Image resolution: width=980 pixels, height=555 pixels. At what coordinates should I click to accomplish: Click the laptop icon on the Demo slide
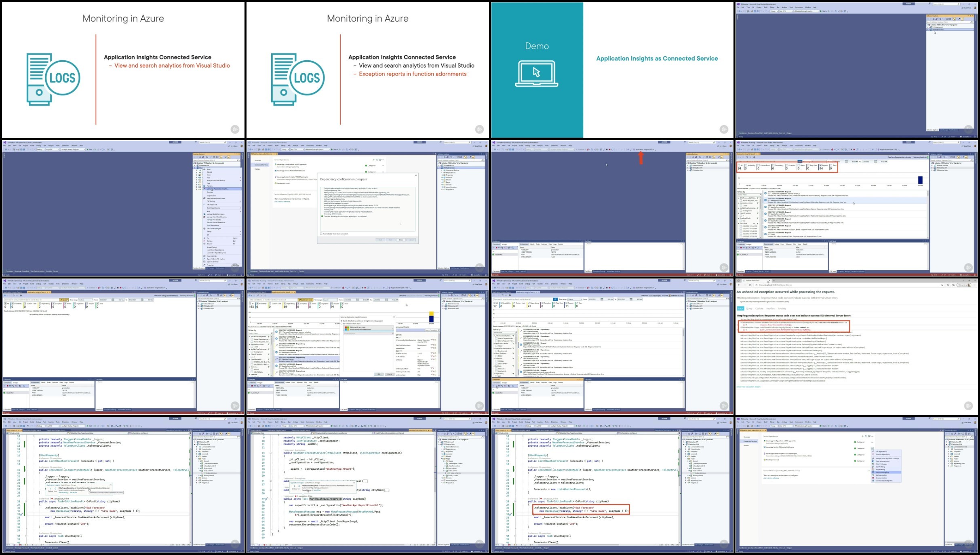tap(537, 74)
